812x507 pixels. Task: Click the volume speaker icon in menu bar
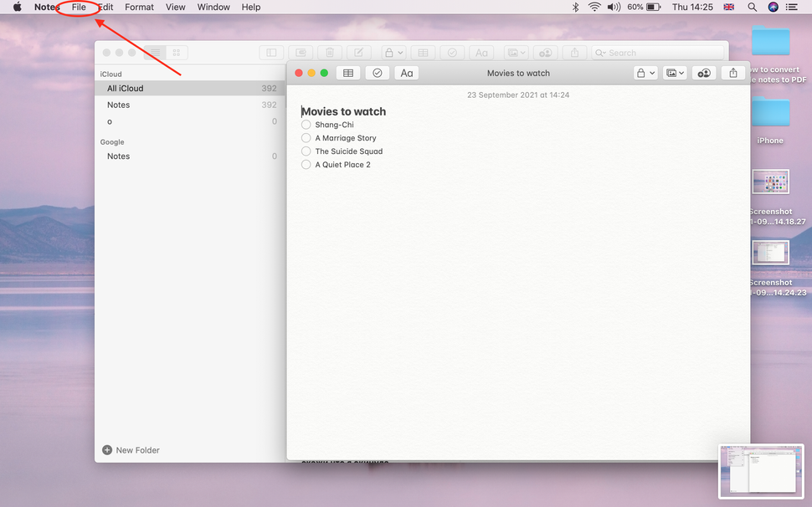coord(614,8)
